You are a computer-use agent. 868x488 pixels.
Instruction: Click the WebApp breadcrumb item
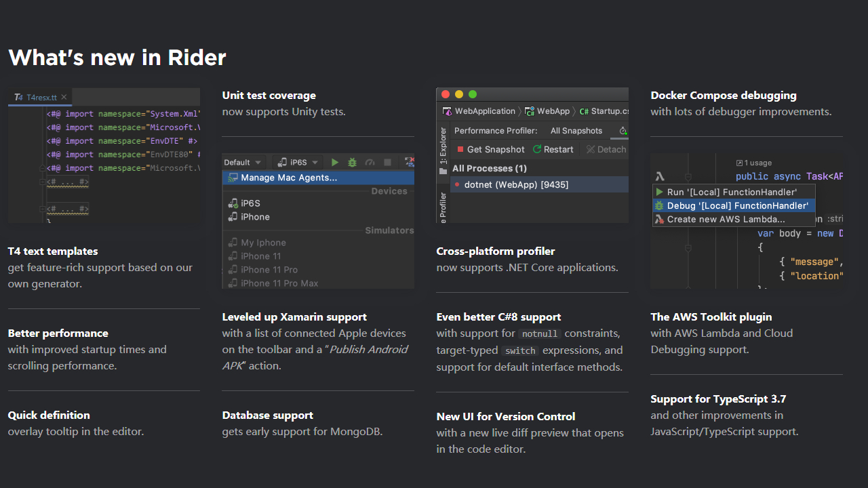[553, 111]
